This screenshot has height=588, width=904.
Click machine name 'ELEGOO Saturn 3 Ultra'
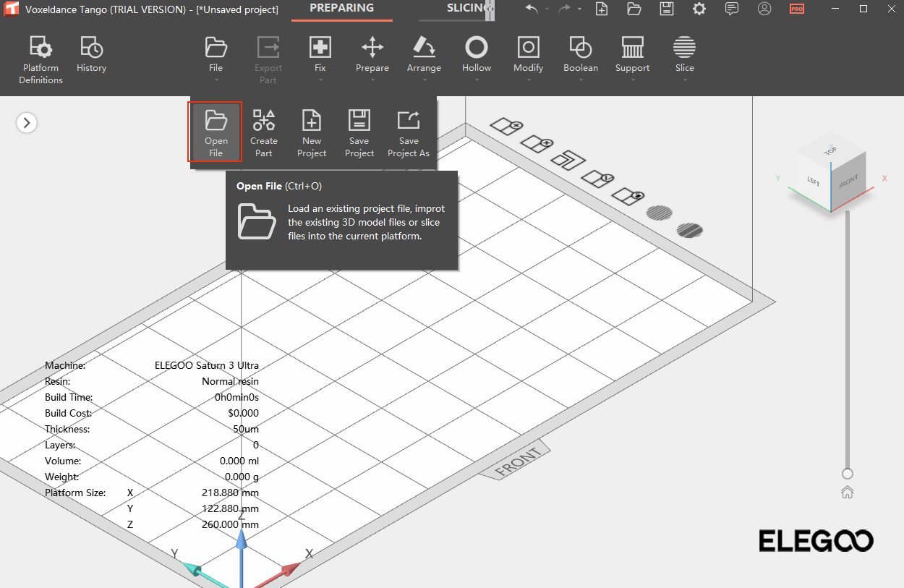207,365
